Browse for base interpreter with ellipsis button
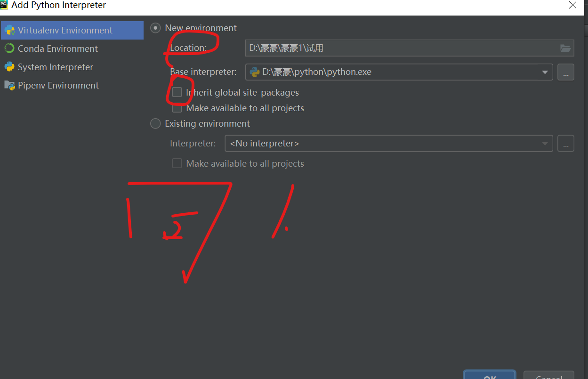 point(565,72)
